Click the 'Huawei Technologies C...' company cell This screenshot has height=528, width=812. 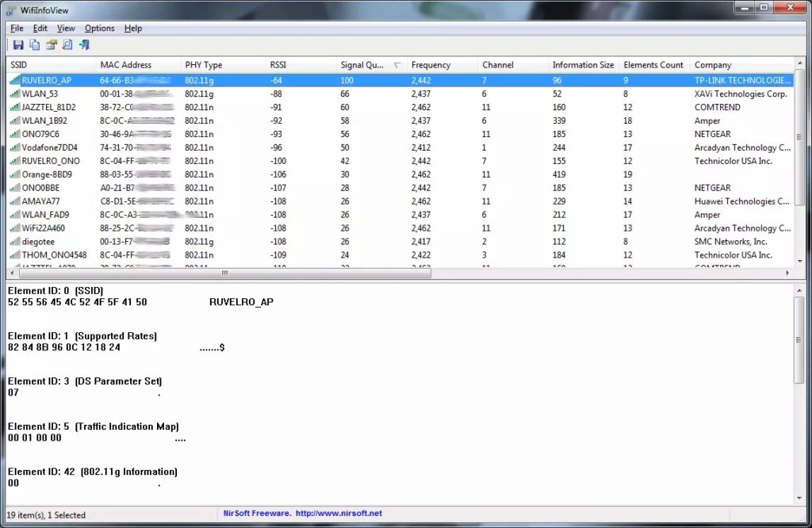point(742,201)
